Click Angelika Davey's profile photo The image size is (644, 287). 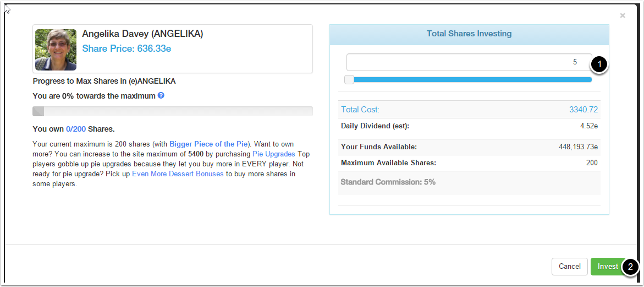[x=56, y=50]
